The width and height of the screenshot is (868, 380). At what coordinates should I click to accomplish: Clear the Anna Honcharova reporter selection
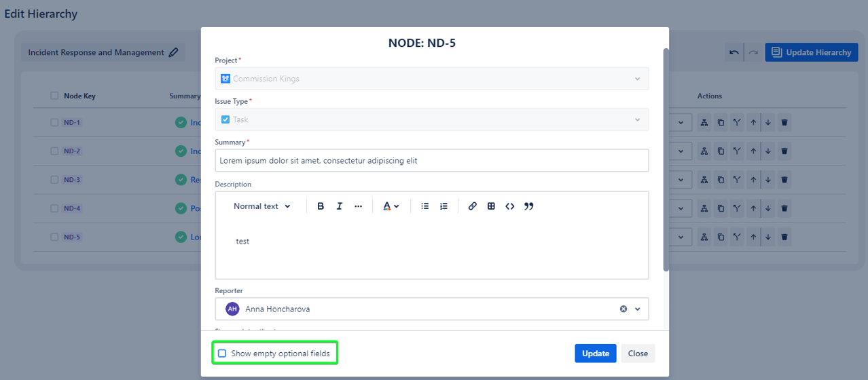click(x=623, y=309)
